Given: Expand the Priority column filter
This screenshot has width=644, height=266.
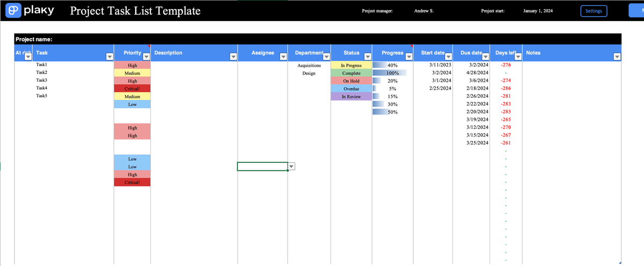Looking at the screenshot, I should pos(146,56).
